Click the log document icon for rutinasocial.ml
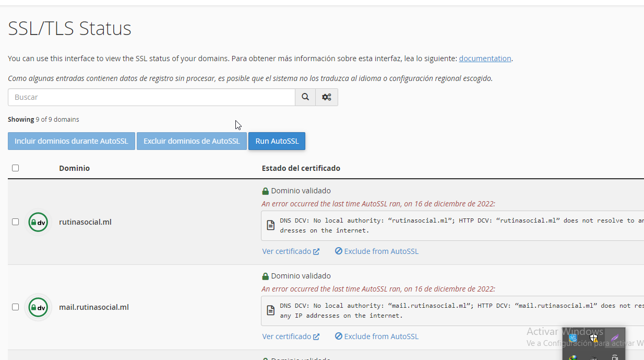This screenshot has width=644, height=360. [x=271, y=225]
